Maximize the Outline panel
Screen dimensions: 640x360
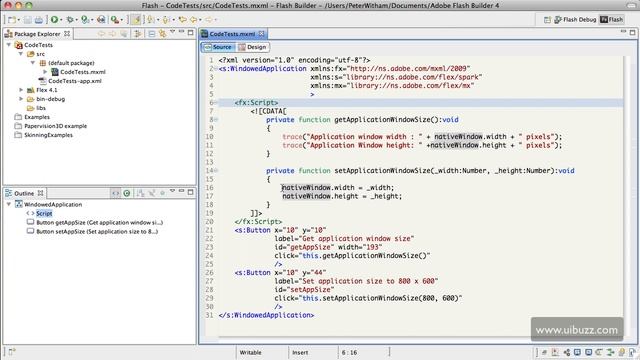click(x=191, y=192)
